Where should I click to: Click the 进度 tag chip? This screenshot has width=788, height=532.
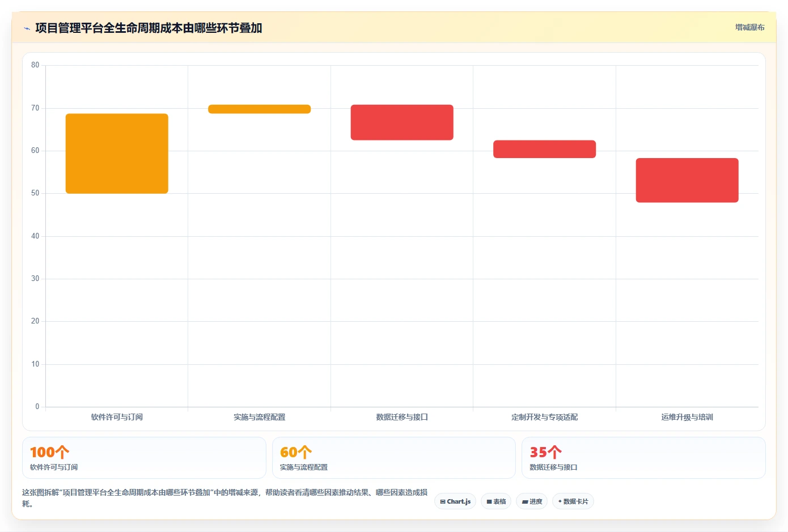coord(532,501)
